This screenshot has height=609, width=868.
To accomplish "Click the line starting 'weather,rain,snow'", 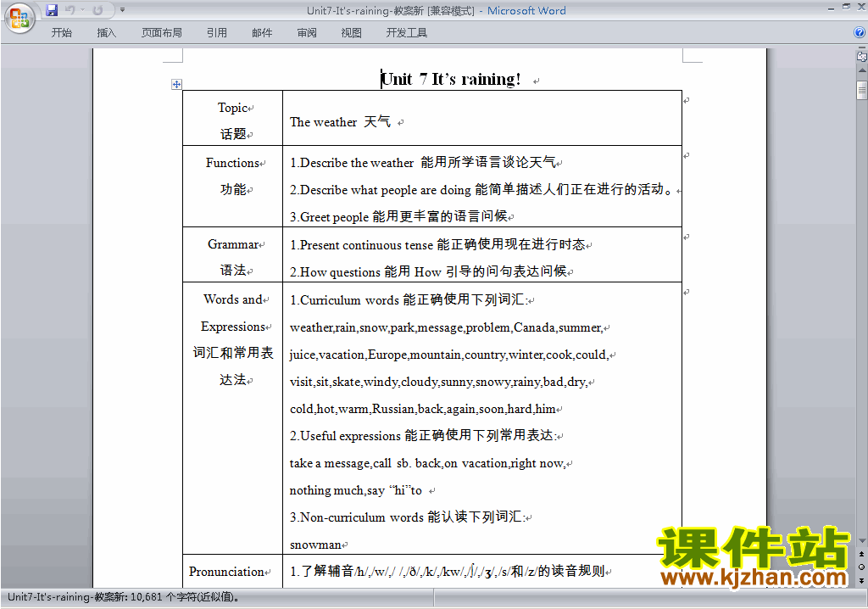I will (x=446, y=327).
